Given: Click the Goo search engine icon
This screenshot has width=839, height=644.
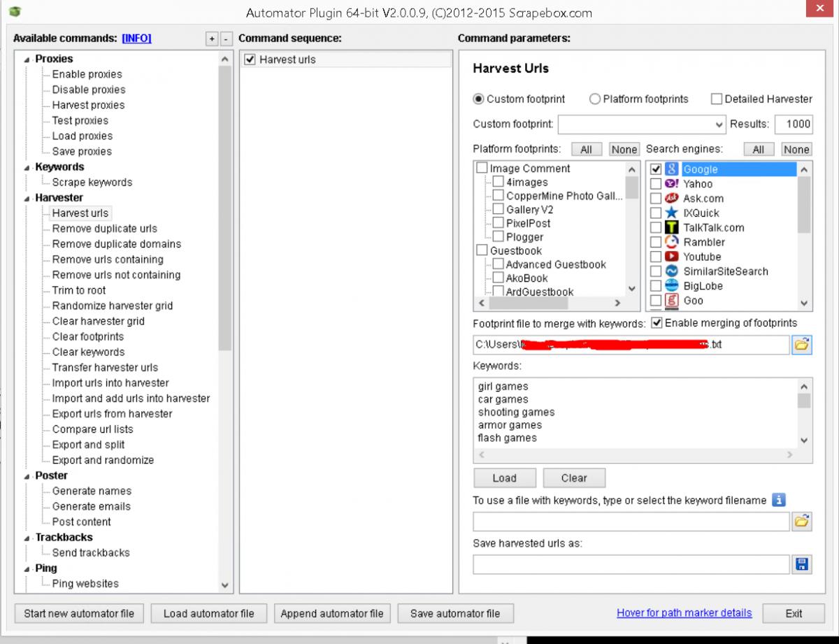Looking at the screenshot, I should point(671,301).
